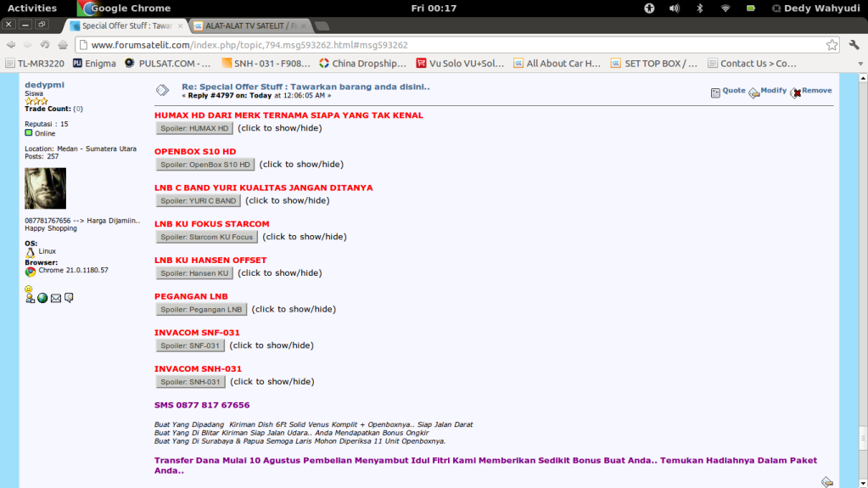The height and width of the screenshot is (488, 868).
Task: Click the Linux penguin OS icon
Action: coord(31,252)
